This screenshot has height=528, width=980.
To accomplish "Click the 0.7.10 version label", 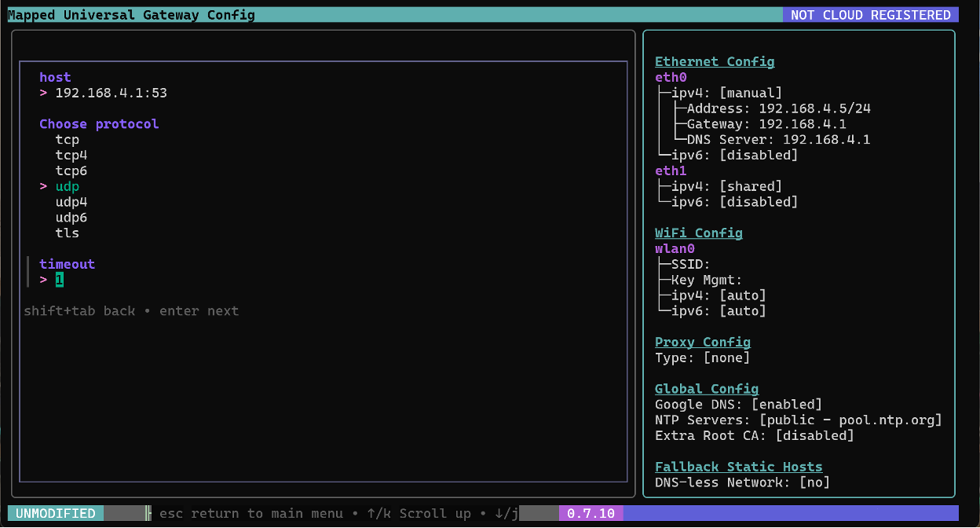I will 591,514.
